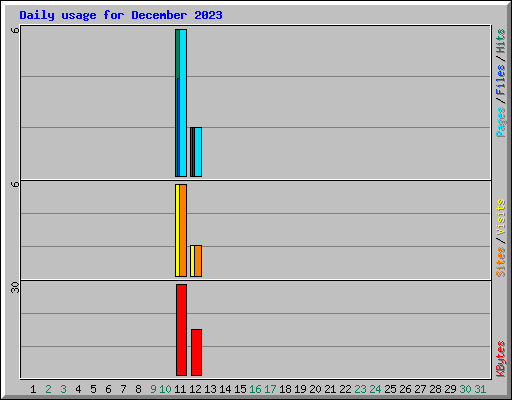Click day 15 on the x-axis
This screenshot has height=400, width=512.
240,389
